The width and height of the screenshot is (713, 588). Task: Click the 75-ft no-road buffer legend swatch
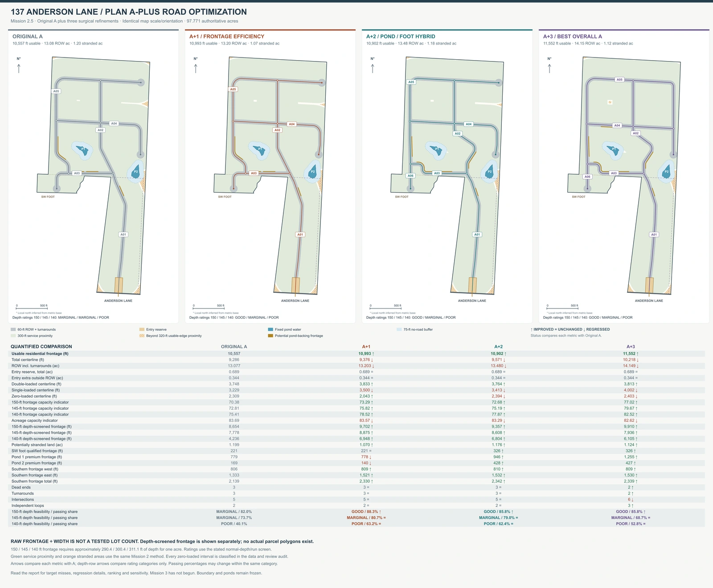tap(399, 329)
